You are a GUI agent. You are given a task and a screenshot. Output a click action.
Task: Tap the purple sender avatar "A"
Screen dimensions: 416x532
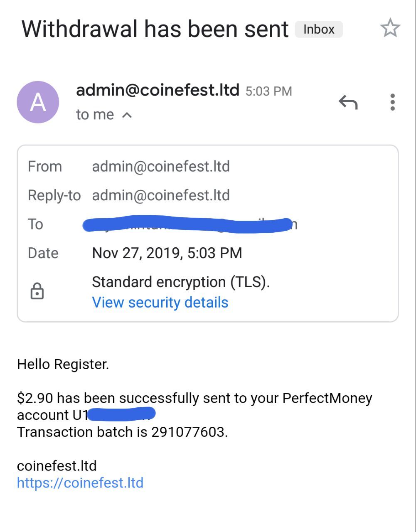pyautogui.click(x=38, y=102)
